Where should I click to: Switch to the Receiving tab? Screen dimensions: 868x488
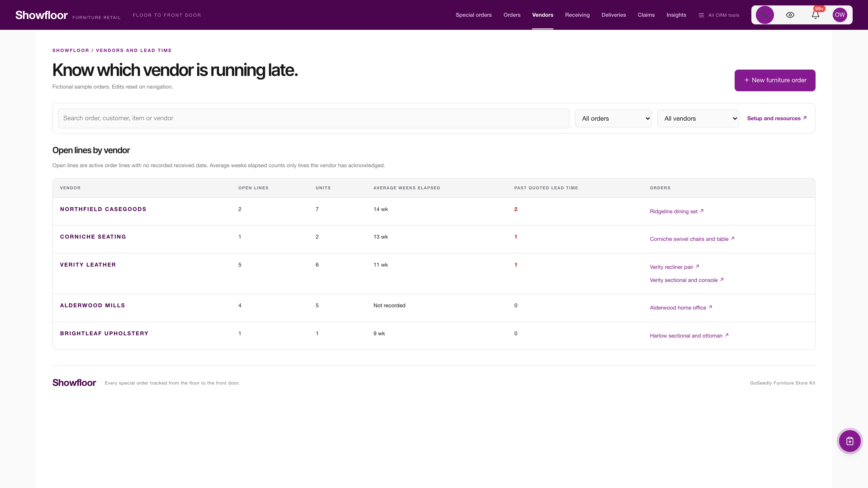[577, 15]
